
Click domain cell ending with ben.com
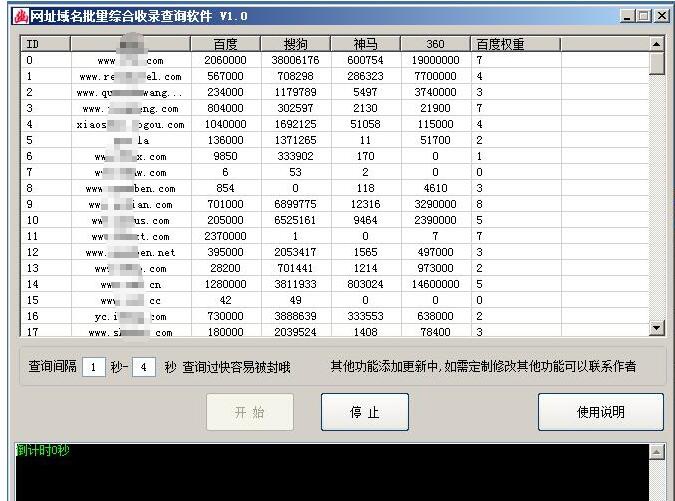(130, 189)
